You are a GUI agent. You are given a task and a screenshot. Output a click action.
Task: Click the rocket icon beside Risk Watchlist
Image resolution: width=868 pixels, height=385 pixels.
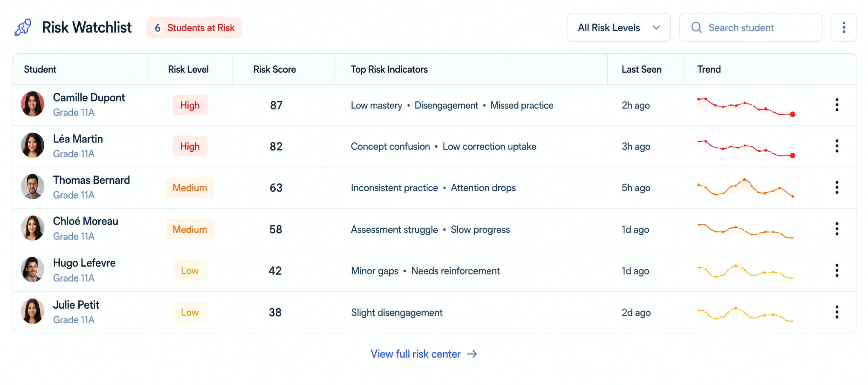point(23,27)
